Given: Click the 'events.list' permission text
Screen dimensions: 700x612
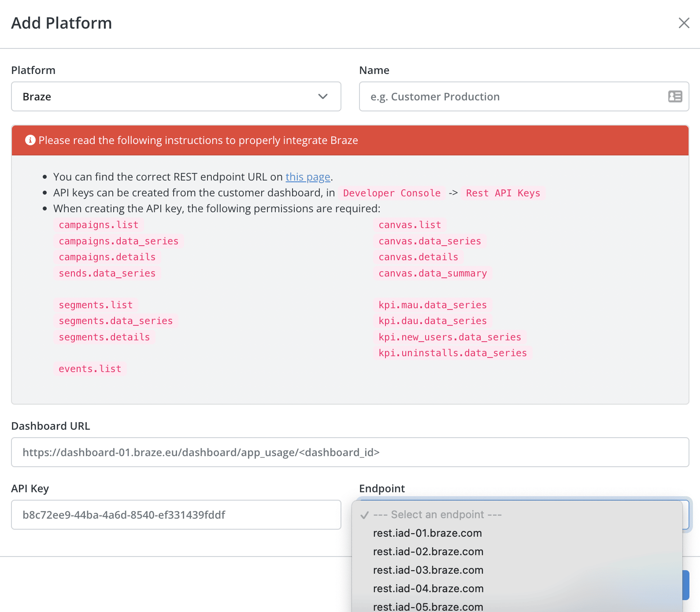Looking at the screenshot, I should 90,369.
